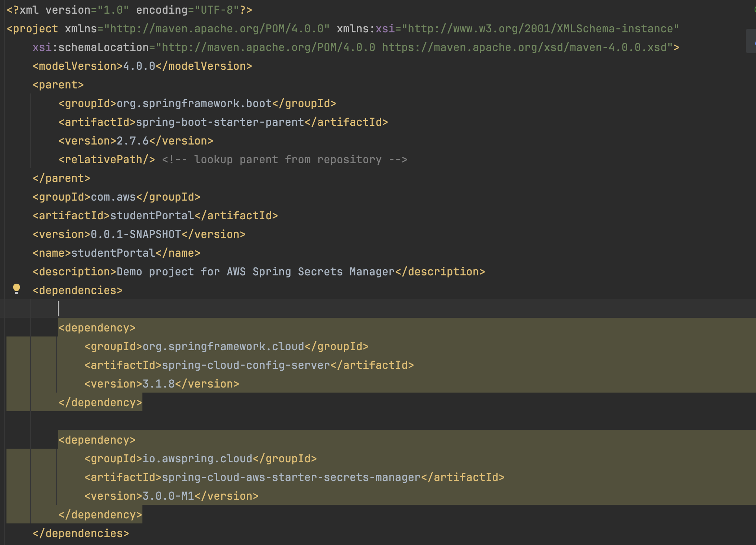Click the opening dependency tag above org.springframework.cloud
The height and width of the screenshot is (545, 756).
[97, 328]
